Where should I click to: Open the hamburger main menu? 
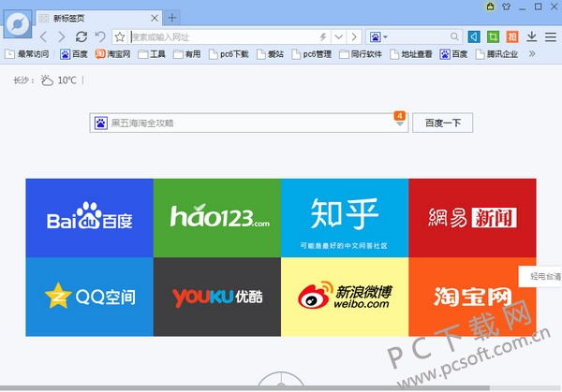coord(549,36)
